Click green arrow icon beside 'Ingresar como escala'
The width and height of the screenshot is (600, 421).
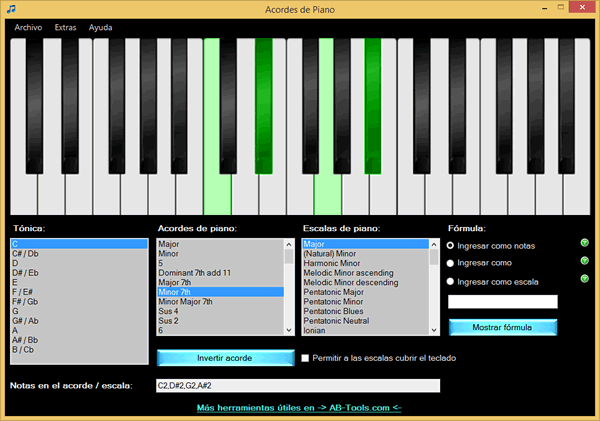tap(584, 279)
